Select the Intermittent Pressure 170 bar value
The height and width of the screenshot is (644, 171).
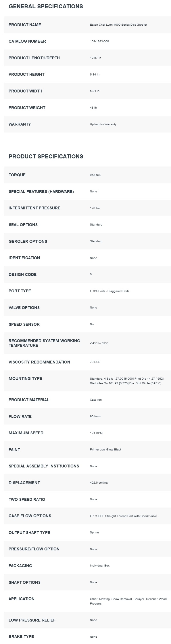[x=95, y=208]
